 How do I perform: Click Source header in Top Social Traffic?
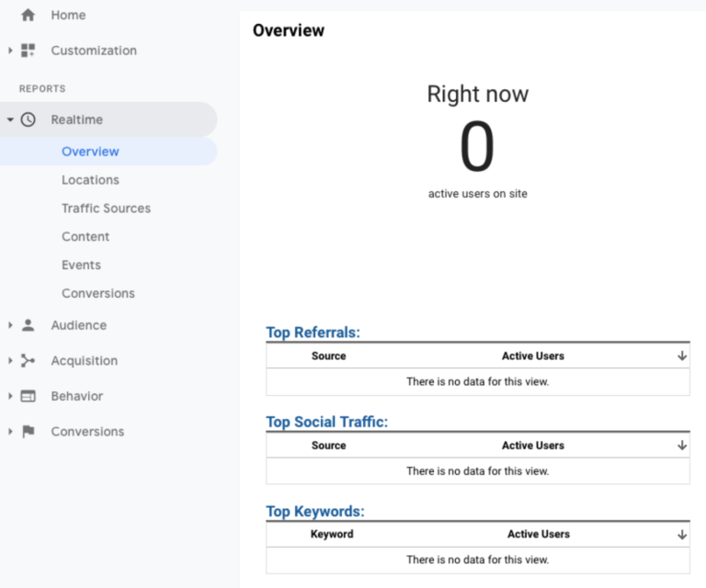[x=329, y=446]
